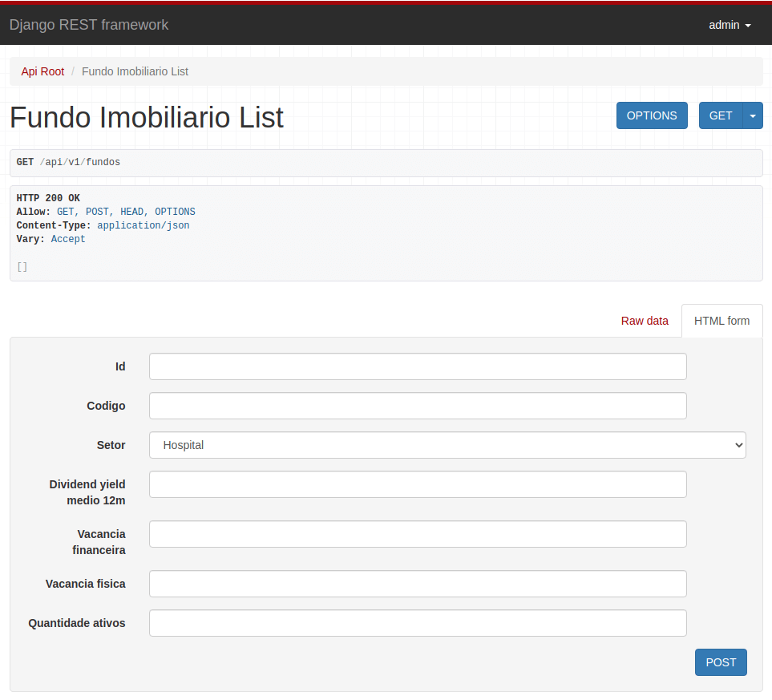Select the HTML form tab
Viewport: 772px width, 700px height.
coord(721,321)
